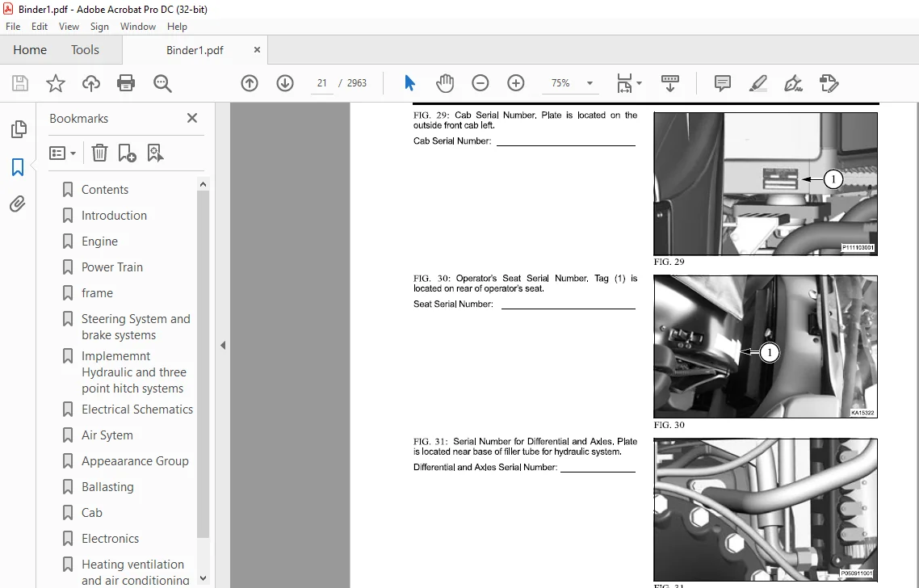
Task: Open Page Thumbnails side panel
Action: pos(18,129)
